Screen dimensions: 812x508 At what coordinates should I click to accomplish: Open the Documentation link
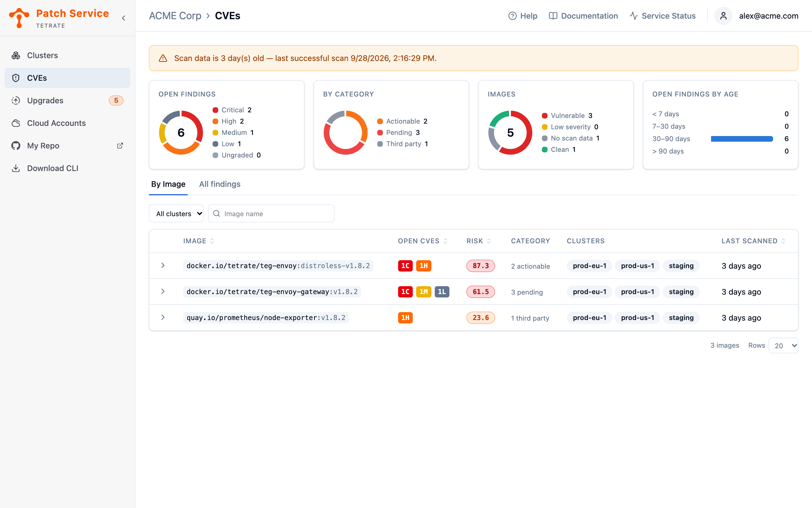tap(583, 16)
